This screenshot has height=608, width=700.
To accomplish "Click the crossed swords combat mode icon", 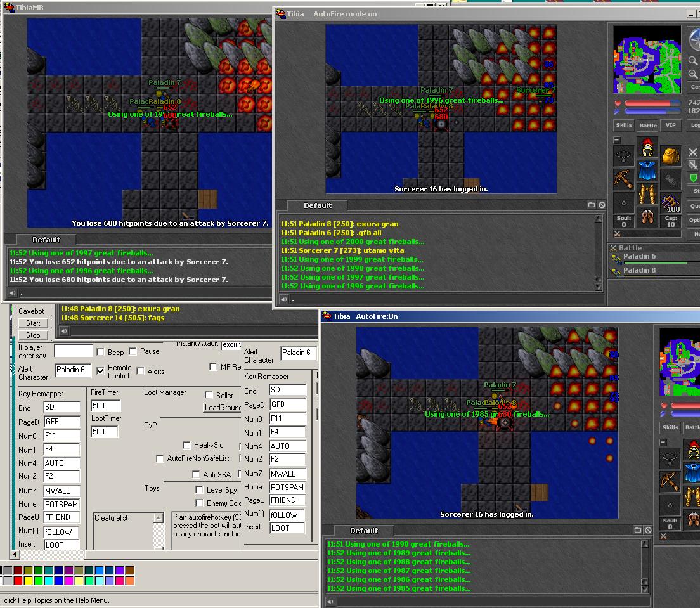I will (x=693, y=152).
